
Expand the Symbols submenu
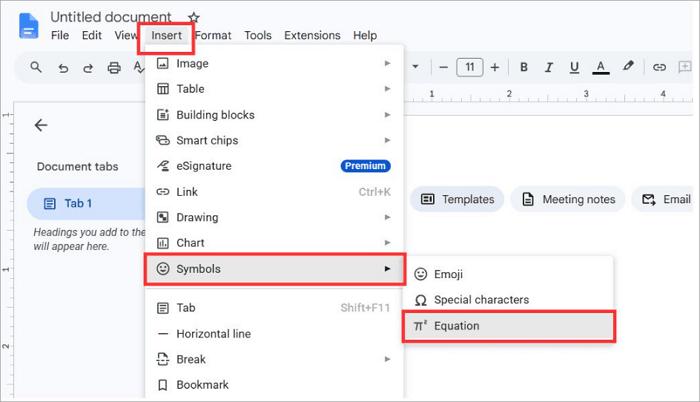(275, 269)
